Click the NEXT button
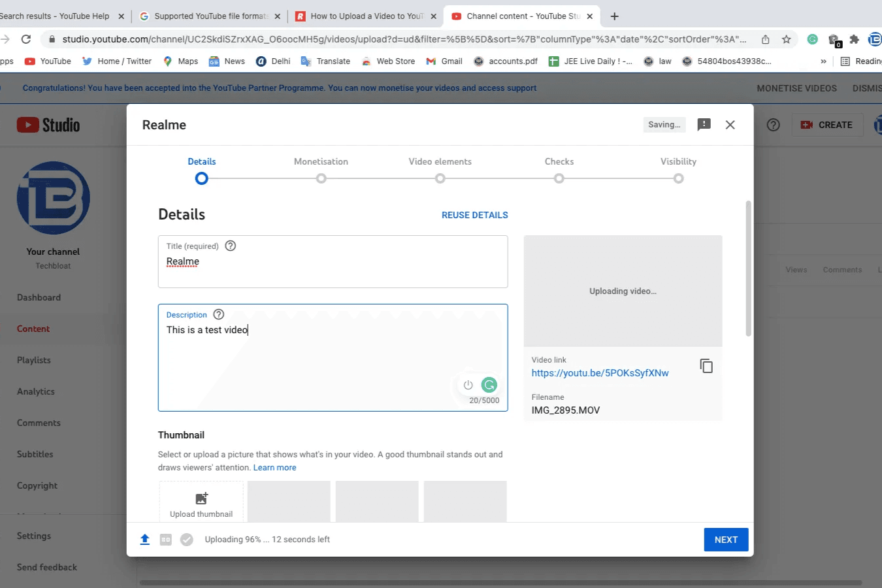The width and height of the screenshot is (882, 588). point(726,540)
